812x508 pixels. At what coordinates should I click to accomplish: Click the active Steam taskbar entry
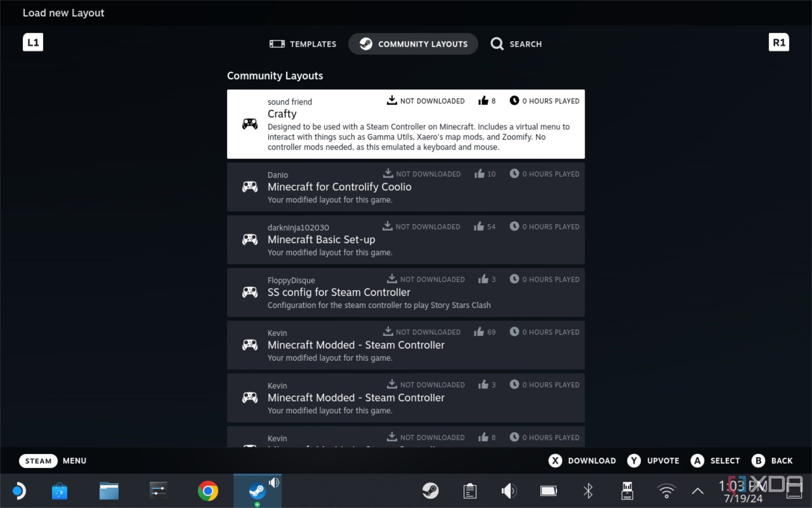click(258, 491)
